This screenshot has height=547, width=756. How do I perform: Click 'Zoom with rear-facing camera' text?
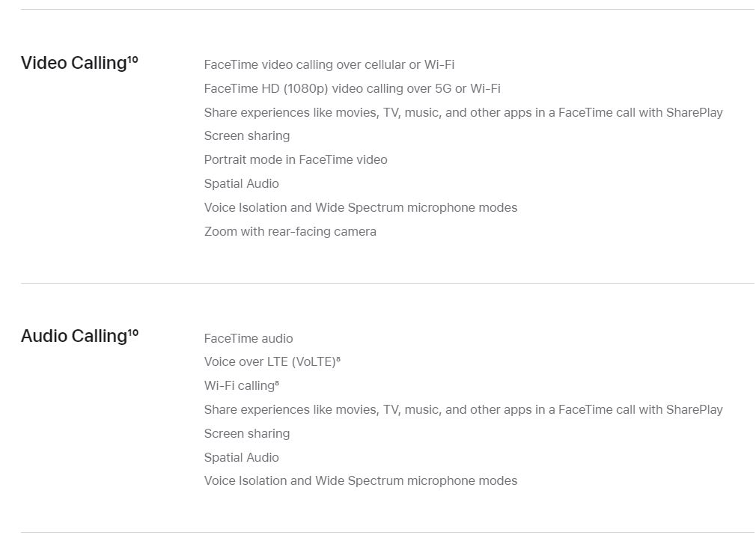(290, 231)
